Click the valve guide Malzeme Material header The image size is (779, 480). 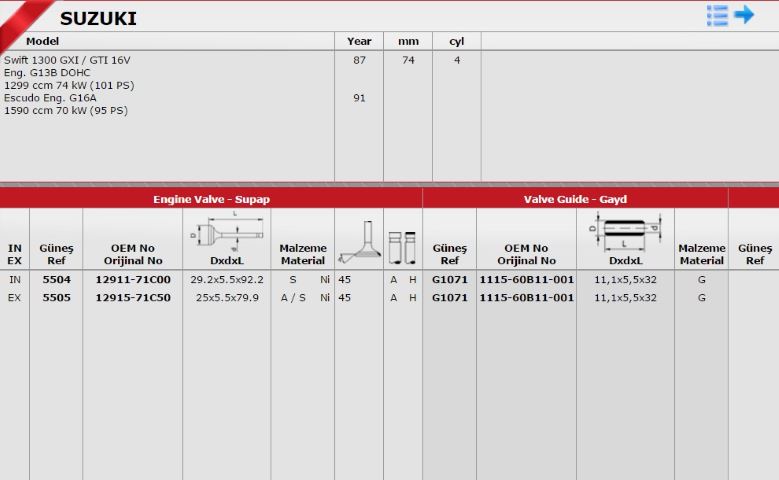tap(701, 254)
